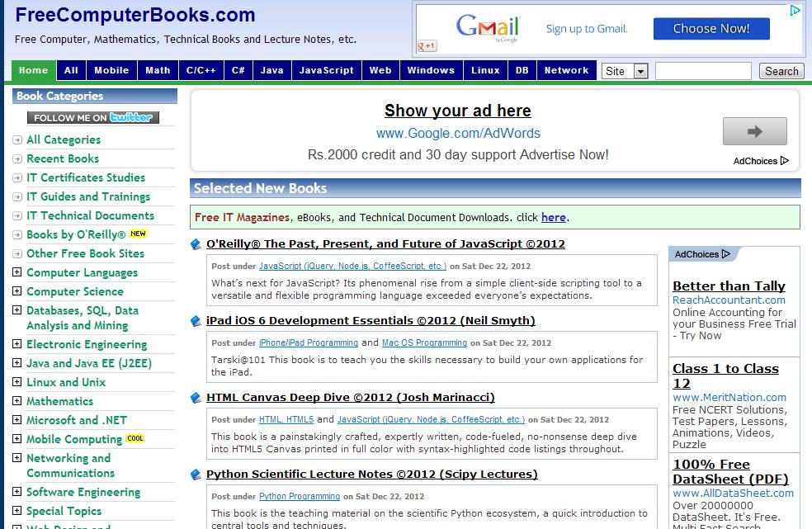Viewport: 812px width, 529px height.
Task: Click the Mac OS Programming category link
Action: [x=425, y=343]
